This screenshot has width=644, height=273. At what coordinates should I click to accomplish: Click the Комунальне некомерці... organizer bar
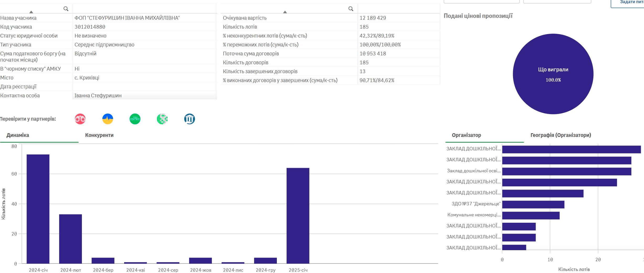[531, 216]
